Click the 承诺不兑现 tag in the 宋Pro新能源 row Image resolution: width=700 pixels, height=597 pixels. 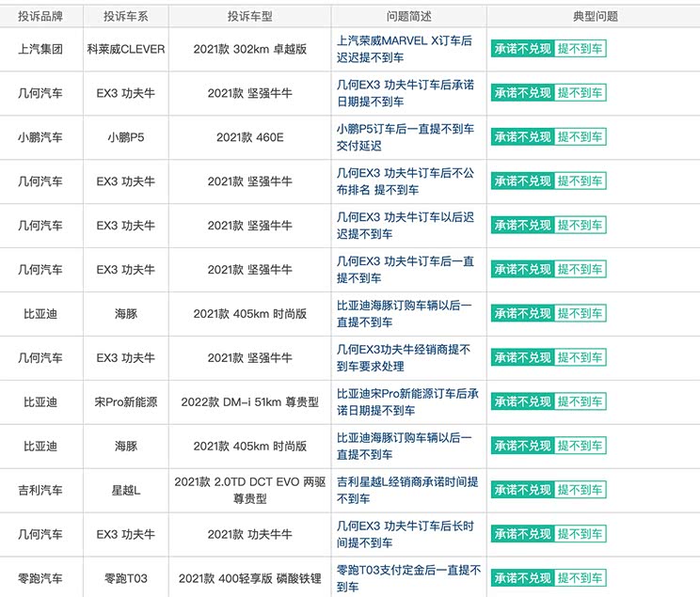click(x=522, y=402)
